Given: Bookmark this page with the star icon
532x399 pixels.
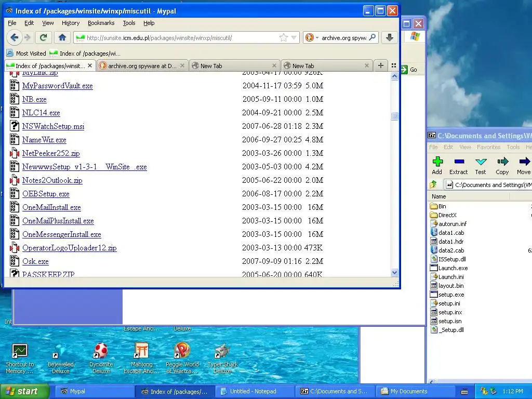Looking at the screenshot, I should point(283,37).
